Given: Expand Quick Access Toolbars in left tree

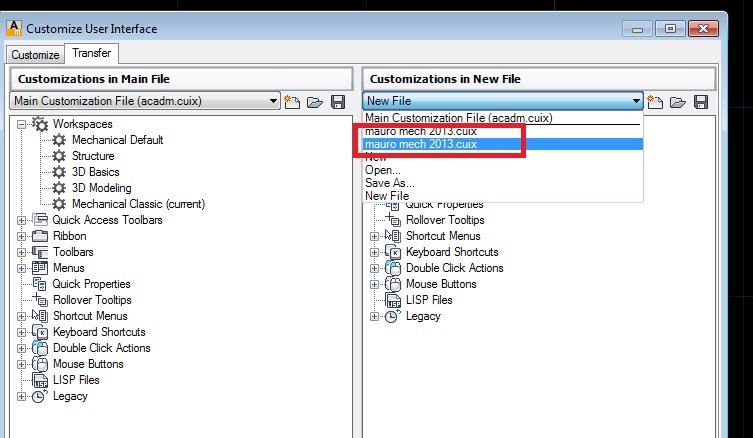Looking at the screenshot, I should click(x=21, y=220).
